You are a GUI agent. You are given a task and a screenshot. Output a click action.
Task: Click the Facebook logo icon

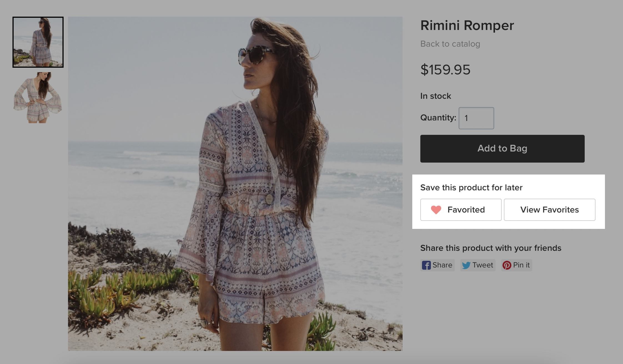[426, 265]
